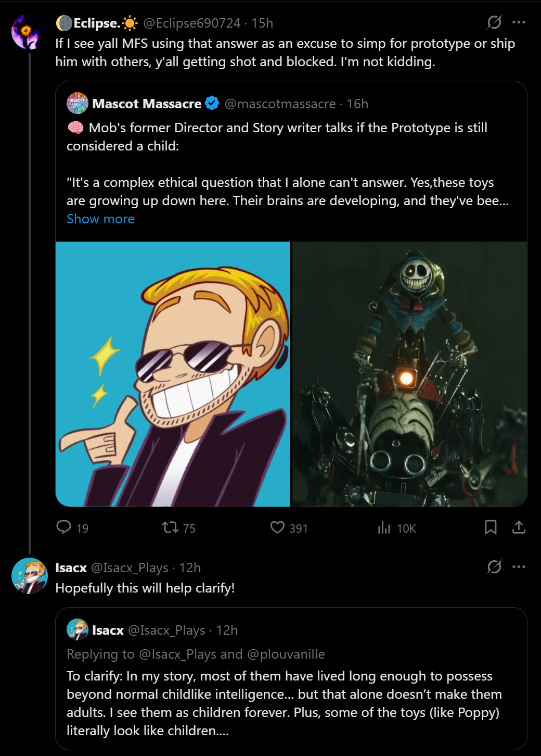Open the three-dot menu on Isacx's reply
This screenshot has width=541, height=756.
pos(519,566)
